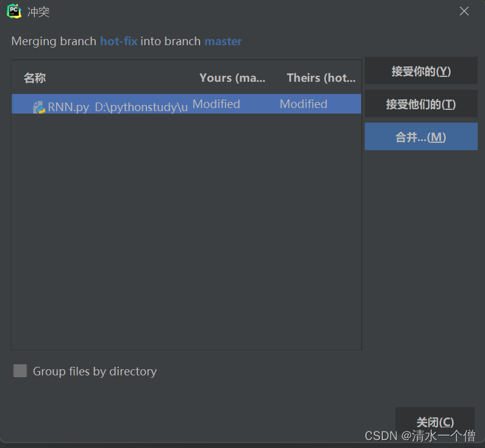Click the Accept Yours (接受你的) button
The image size is (485, 448).
[421, 71]
